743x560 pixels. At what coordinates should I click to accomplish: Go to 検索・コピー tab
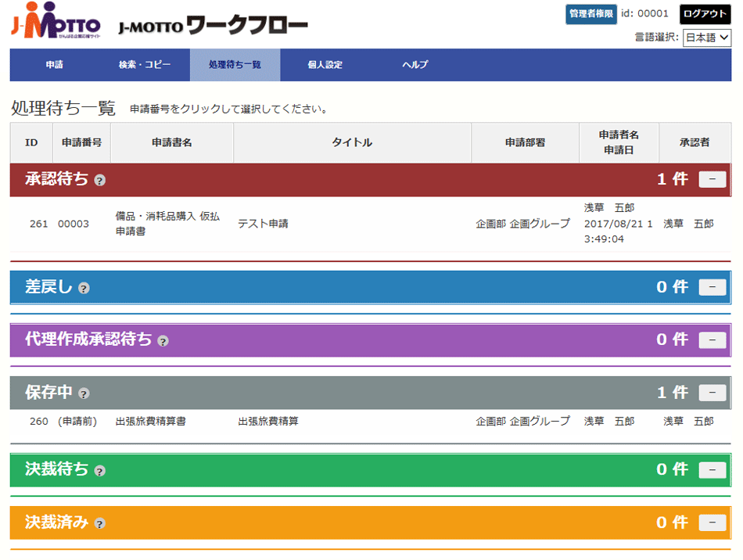pos(145,65)
